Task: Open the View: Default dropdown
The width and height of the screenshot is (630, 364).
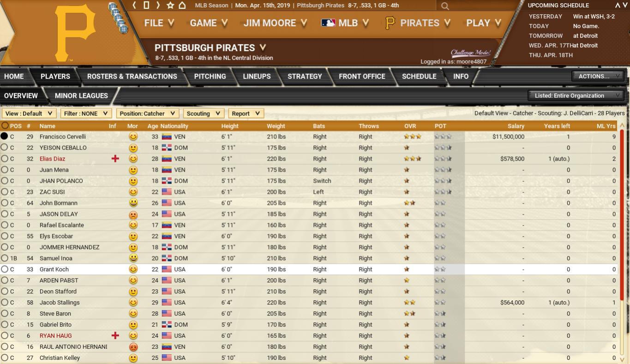Action: (29, 113)
